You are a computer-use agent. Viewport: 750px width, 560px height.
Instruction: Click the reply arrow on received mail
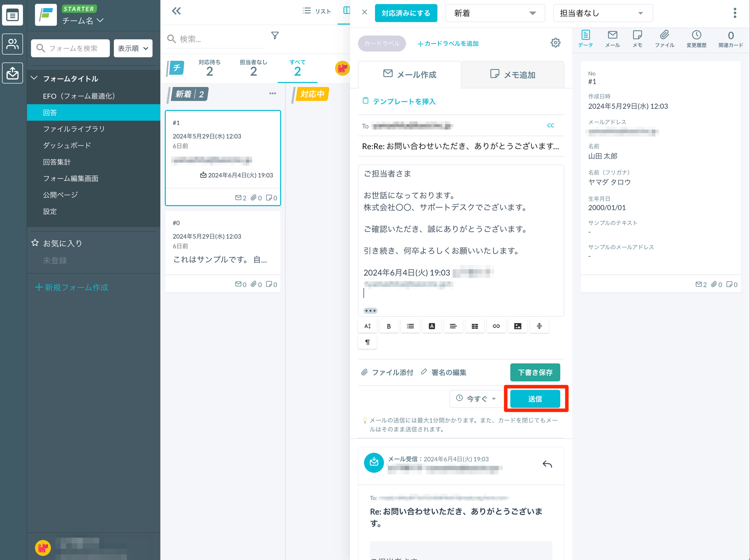pos(547,464)
